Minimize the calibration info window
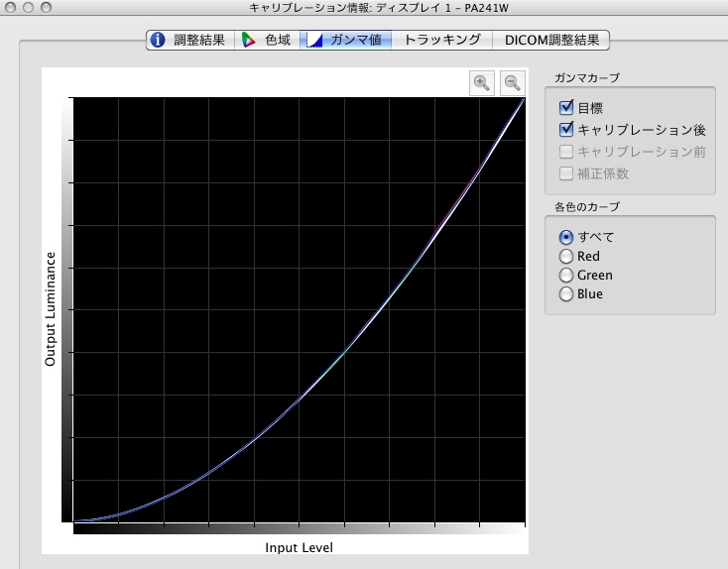This screenshot has height=569, width=728. point(29,7)
